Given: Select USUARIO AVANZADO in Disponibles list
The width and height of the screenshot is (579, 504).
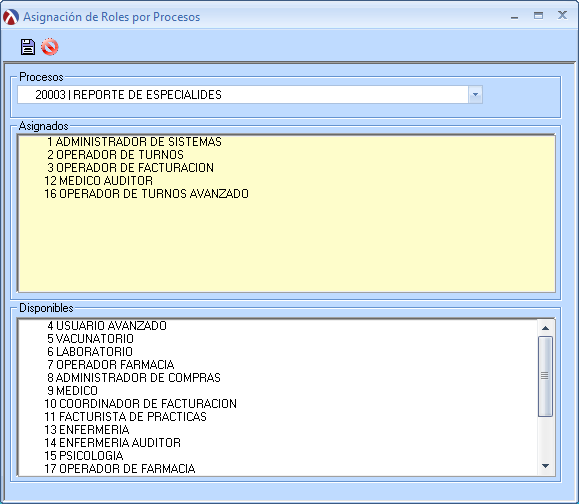Looking at the screenshot, I should 107,326.
